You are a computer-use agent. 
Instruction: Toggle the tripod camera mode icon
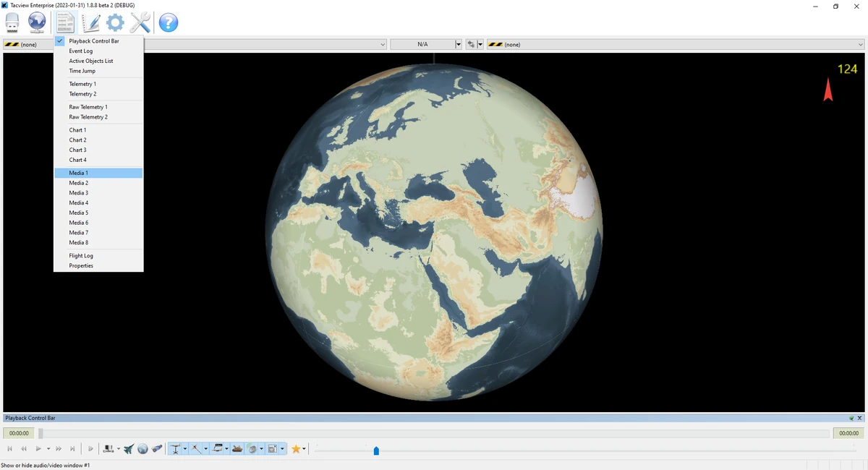tap(176, 448)
